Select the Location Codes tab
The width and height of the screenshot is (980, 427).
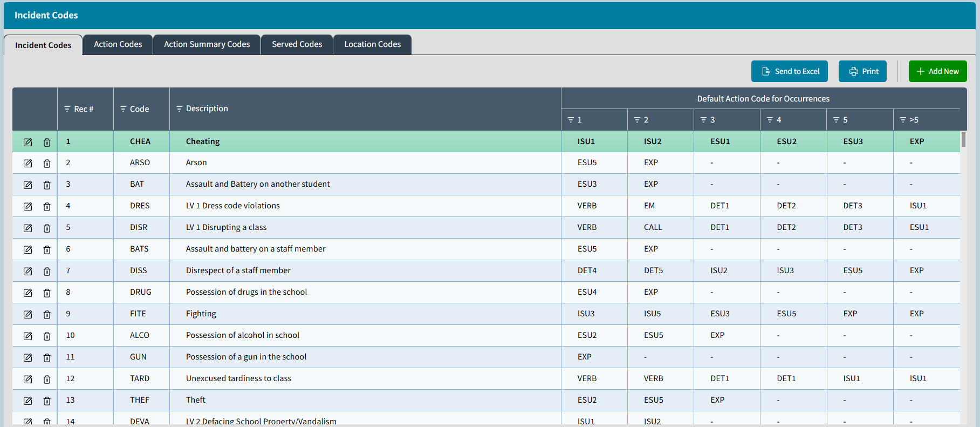pos(373,44)
